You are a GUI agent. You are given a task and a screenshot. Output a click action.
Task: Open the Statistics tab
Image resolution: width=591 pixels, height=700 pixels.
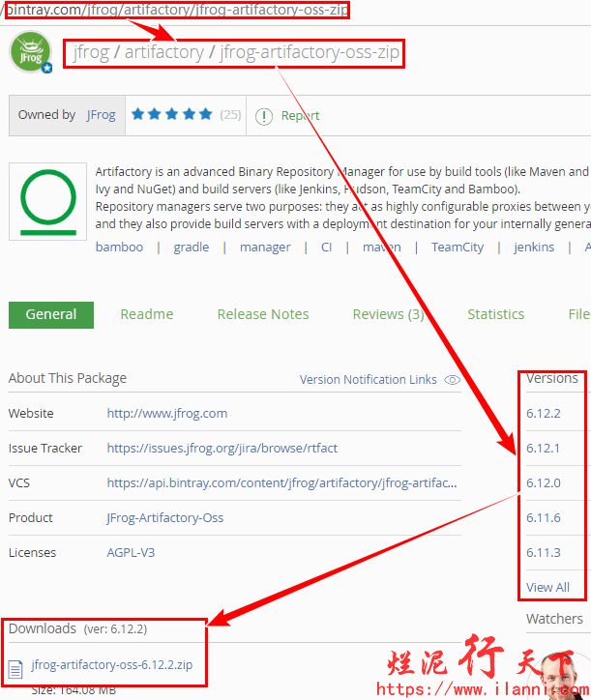pyautogui.click(x=495, y=314)
